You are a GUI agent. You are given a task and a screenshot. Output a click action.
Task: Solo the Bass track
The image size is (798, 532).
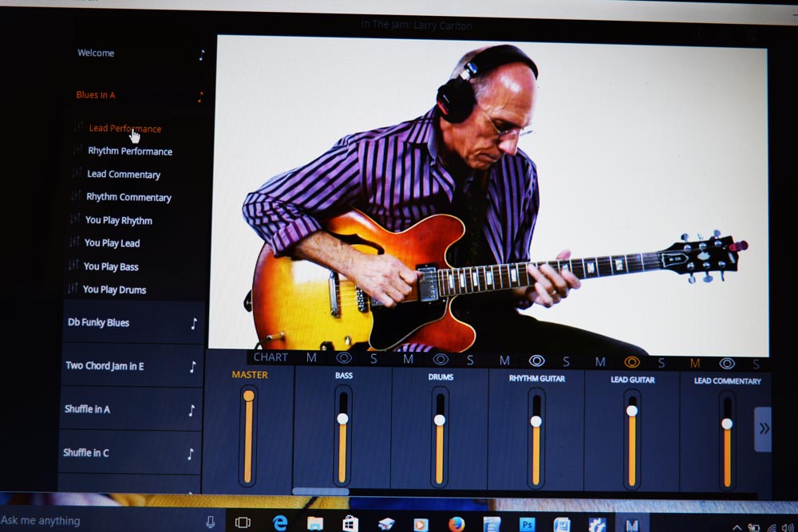tap(373, 359)
